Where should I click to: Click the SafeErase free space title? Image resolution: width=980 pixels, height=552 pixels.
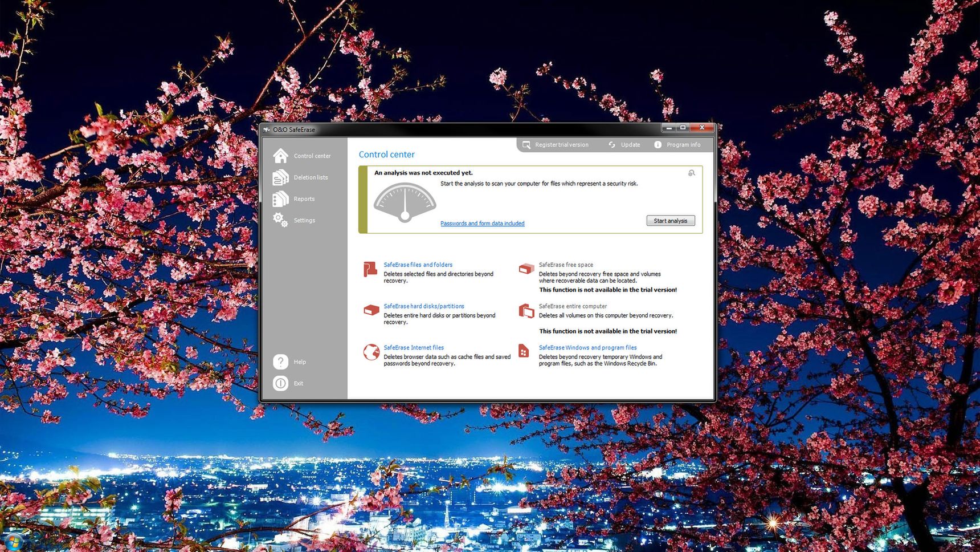tap(566, 265)
